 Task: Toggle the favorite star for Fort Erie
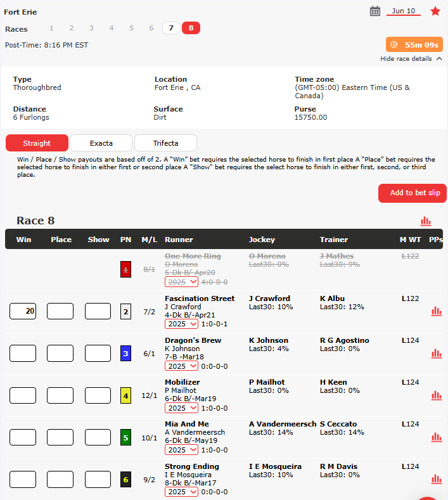435,11
